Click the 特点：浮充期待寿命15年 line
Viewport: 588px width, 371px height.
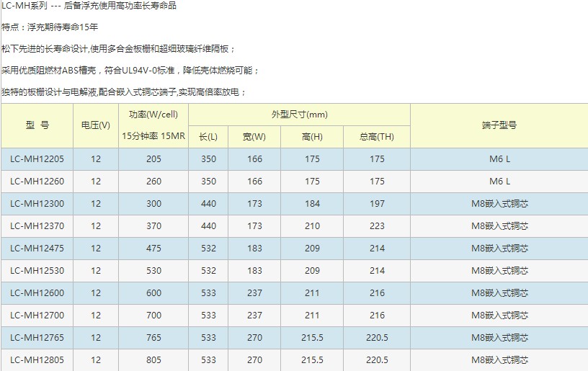pos(50,27)
